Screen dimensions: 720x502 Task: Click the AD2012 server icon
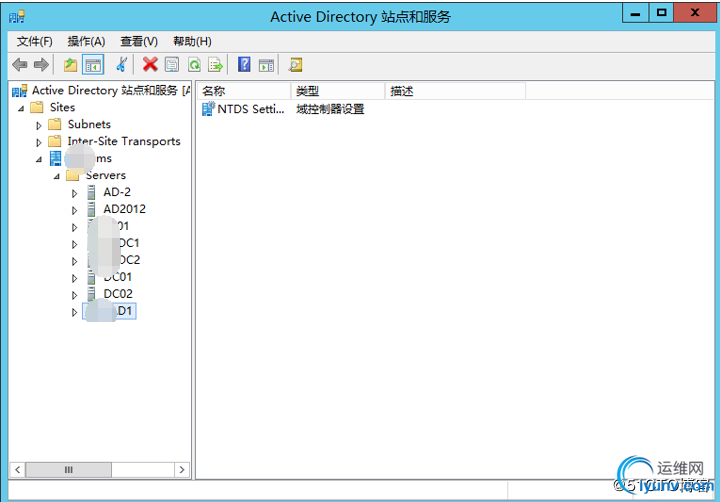[91, 209]
